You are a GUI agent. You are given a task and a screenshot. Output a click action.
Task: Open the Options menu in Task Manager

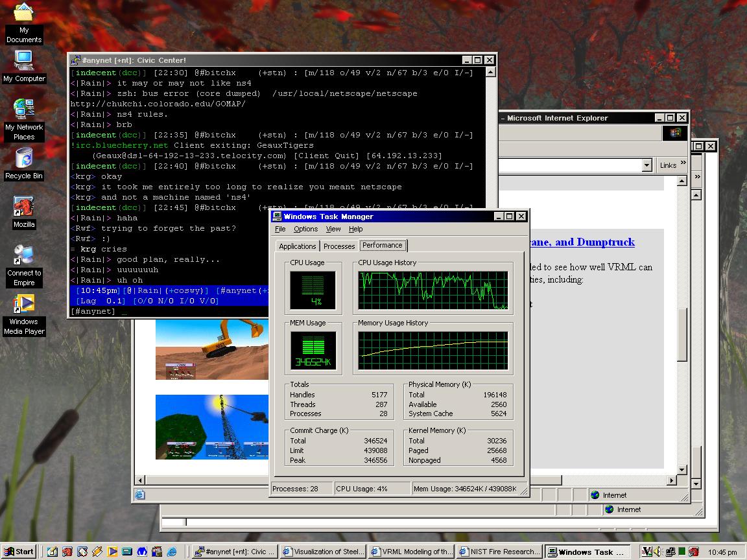coord(306,229)
